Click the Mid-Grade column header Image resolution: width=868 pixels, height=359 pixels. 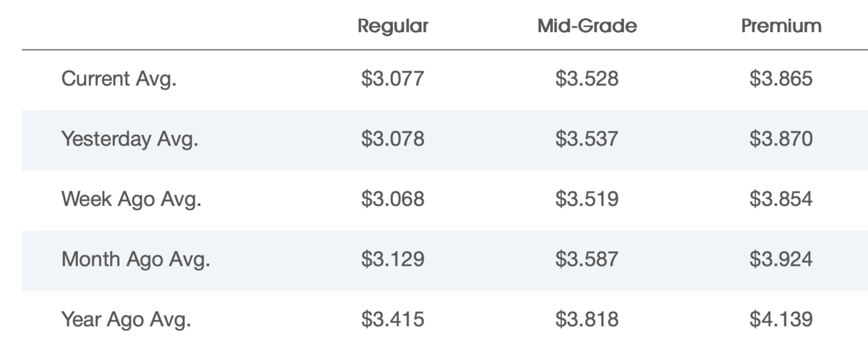[587, 26]
